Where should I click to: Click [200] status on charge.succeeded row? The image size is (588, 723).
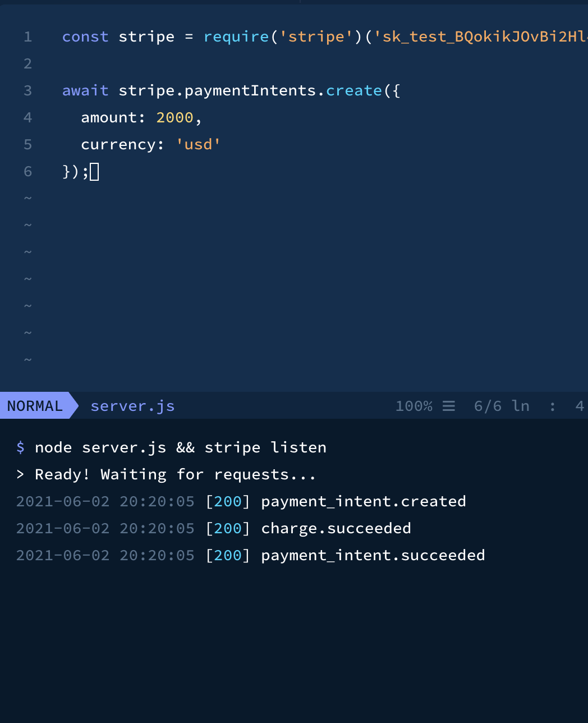pos(228,528)
